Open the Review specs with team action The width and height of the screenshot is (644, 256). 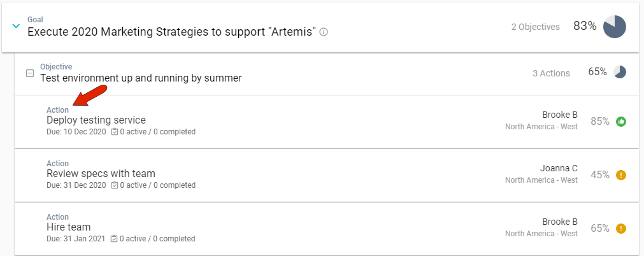coord(101,173)
